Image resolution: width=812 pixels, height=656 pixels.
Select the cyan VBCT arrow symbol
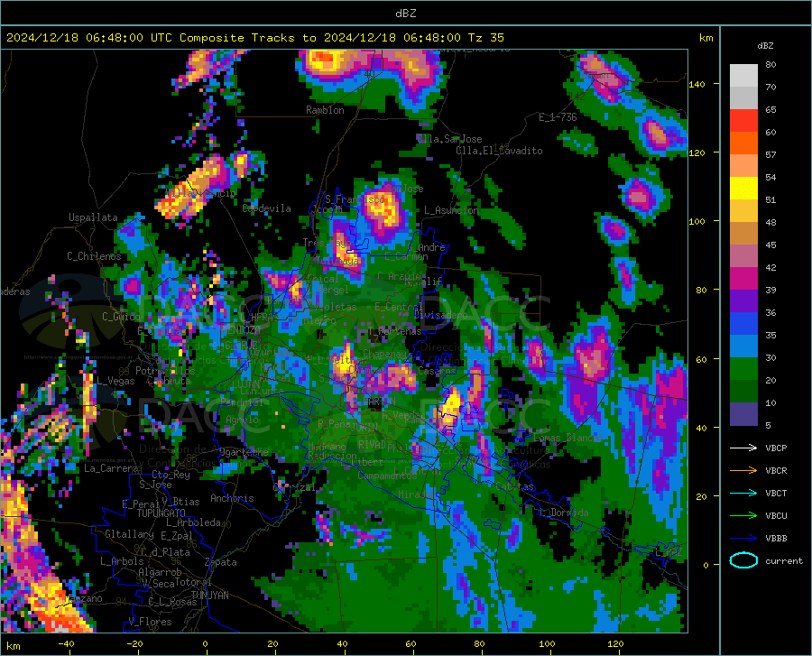743,493
